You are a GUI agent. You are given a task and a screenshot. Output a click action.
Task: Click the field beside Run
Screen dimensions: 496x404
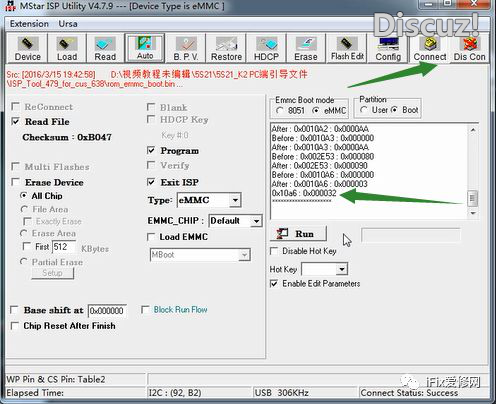click(x=411, y=235)
